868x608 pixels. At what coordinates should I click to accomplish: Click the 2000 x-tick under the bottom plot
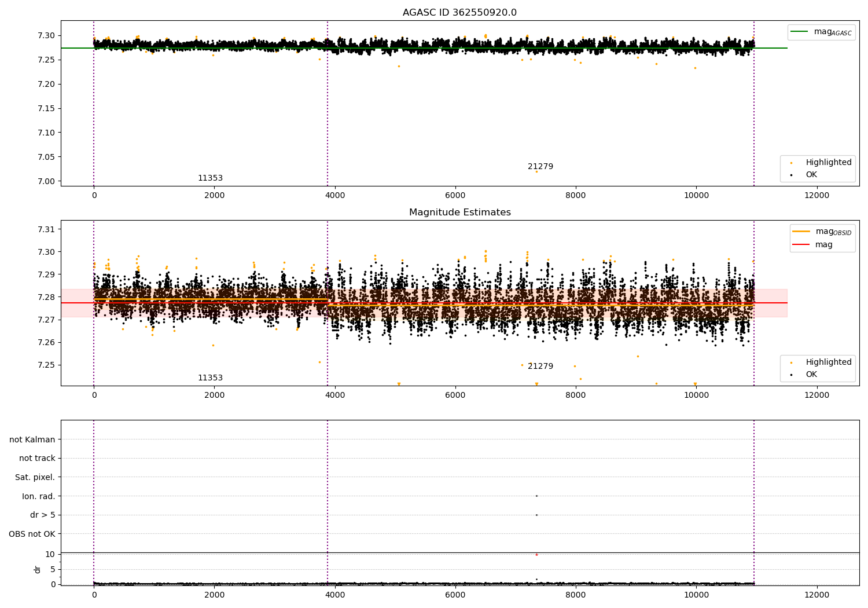pyautogui.click(x=215, y=595)
